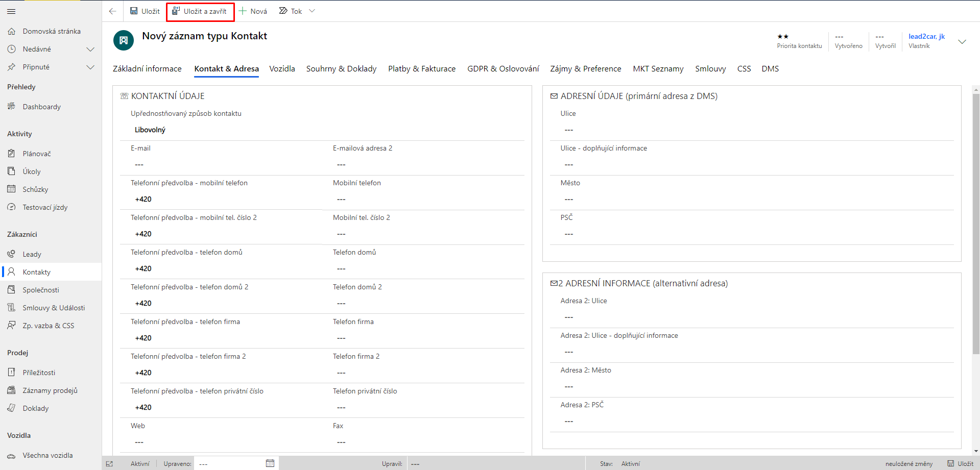Expand the header details chevron

coord(962,42)
